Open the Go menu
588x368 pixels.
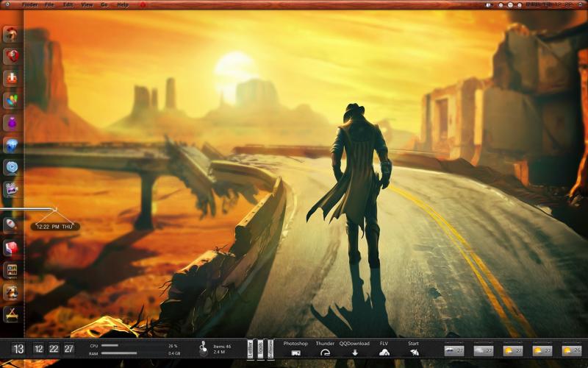click(104, 5)
